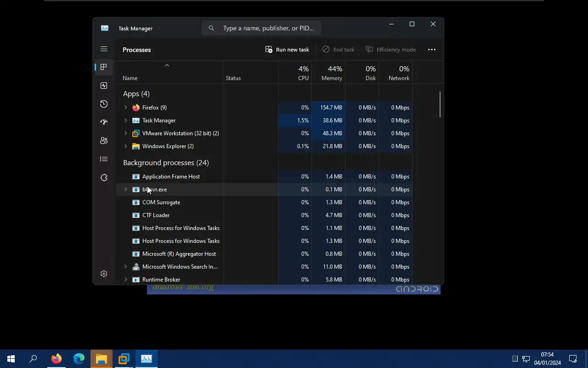Open the Details sidebar page
588x368 pixels.
(104, 159)
